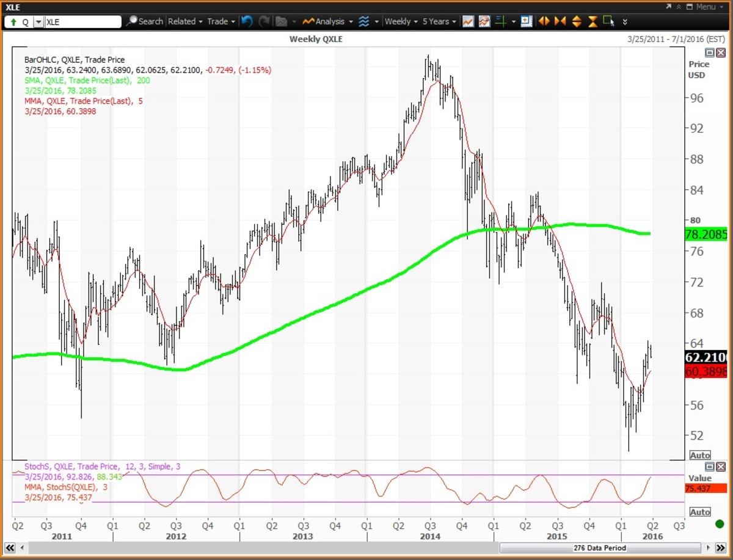
Task: Open the Trade menu
Action: 221,21
